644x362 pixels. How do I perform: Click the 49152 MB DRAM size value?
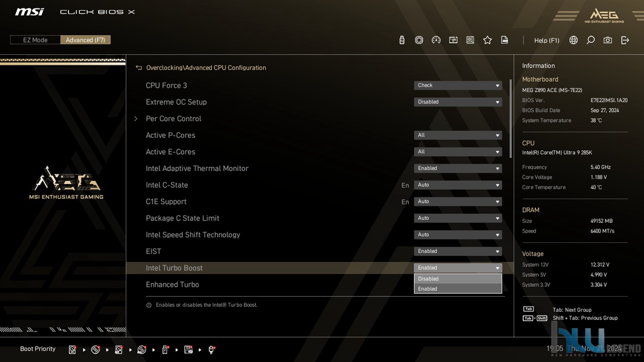click(601, 221)
